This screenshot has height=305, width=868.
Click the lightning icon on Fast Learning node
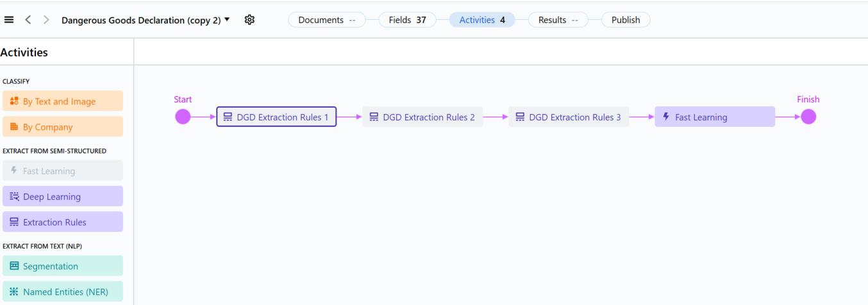point(666,117)
